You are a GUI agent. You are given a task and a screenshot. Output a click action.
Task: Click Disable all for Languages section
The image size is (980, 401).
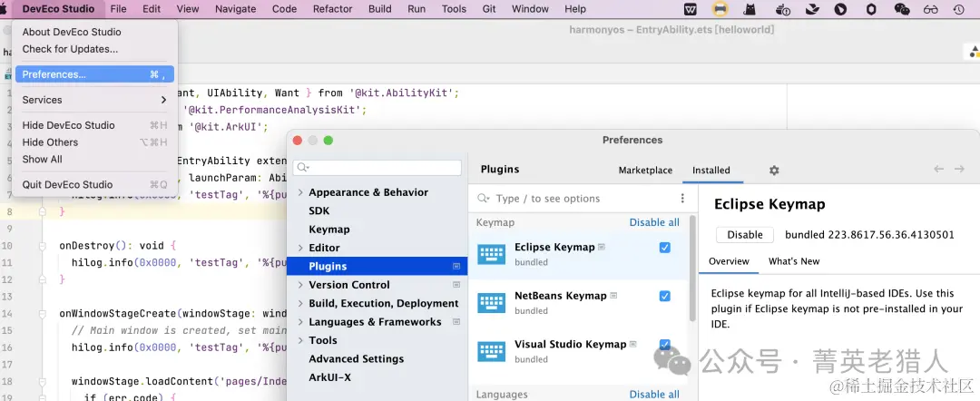[x=653, y=394]
